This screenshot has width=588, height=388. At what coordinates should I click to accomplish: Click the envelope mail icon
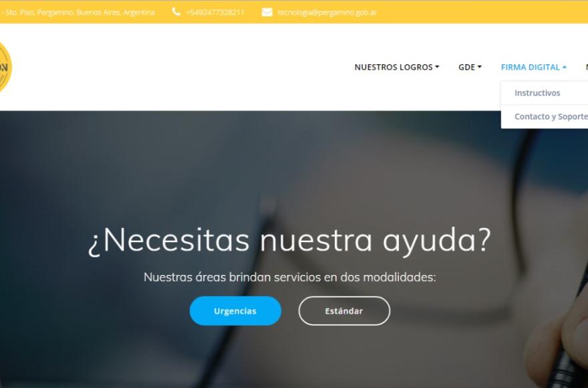point(267,13)
